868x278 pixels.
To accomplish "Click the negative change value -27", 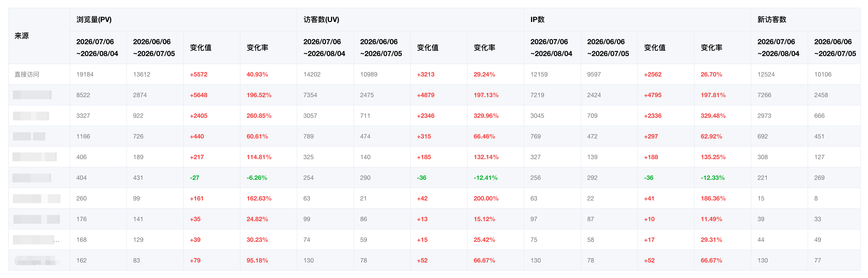I will [195, 178].
